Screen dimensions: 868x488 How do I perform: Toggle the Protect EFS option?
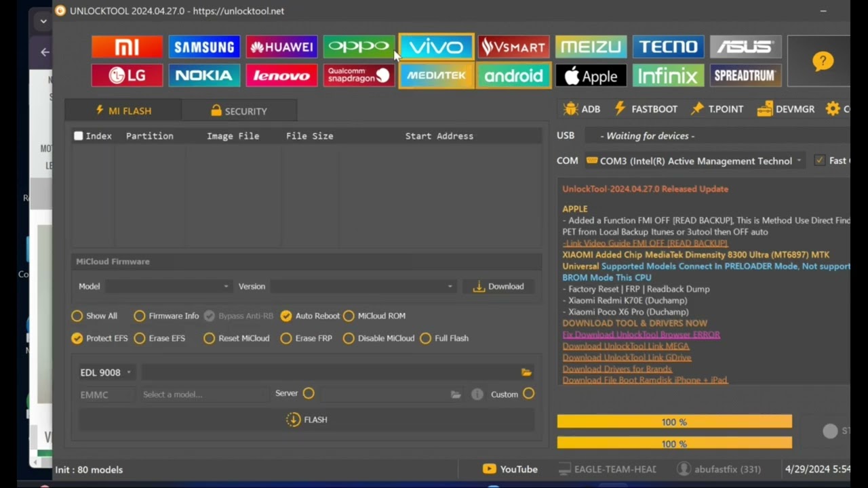[100, 338]
